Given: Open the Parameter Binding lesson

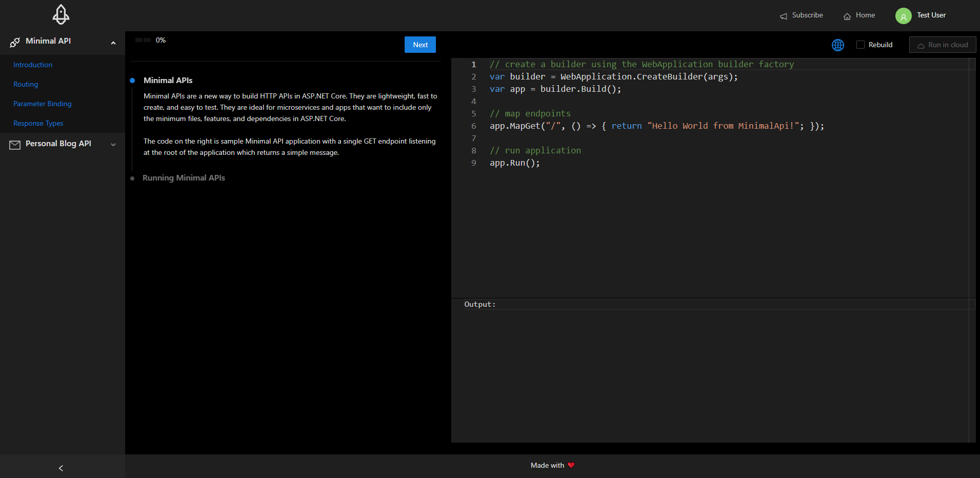Looking at the screenshot, I should [43, 104].
